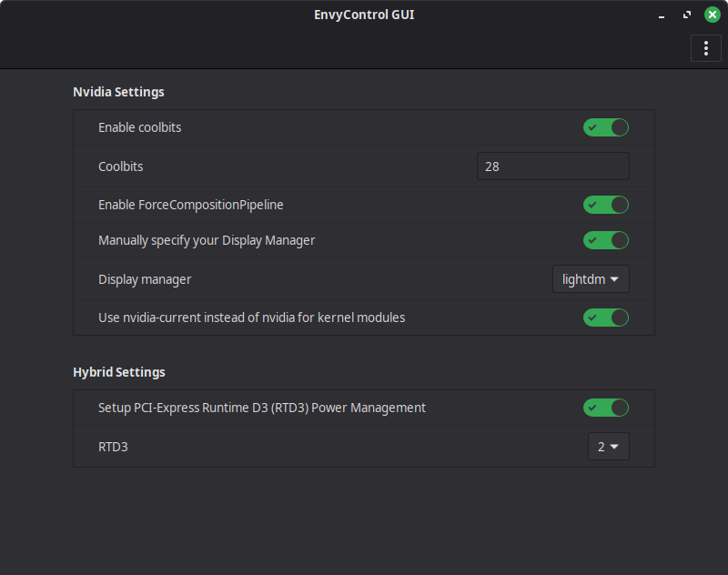Click the Enable ForceCompositionPipeline label text
The width and height of the screenshot is (728, 575).
point(191,206)
